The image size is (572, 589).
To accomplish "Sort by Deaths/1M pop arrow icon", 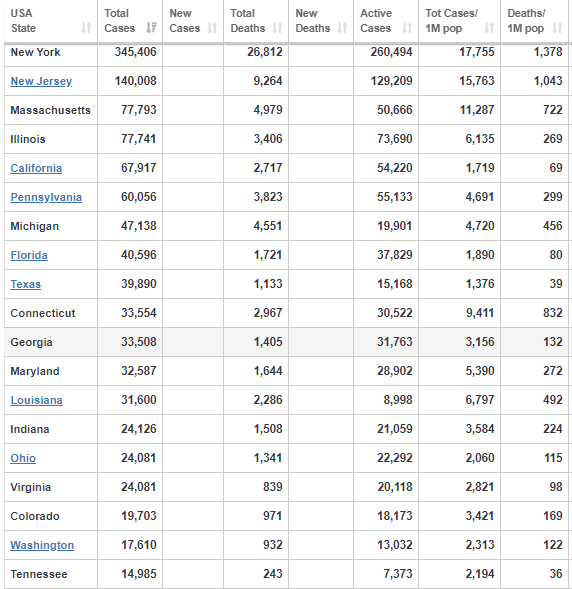I will tap(557, 28).
